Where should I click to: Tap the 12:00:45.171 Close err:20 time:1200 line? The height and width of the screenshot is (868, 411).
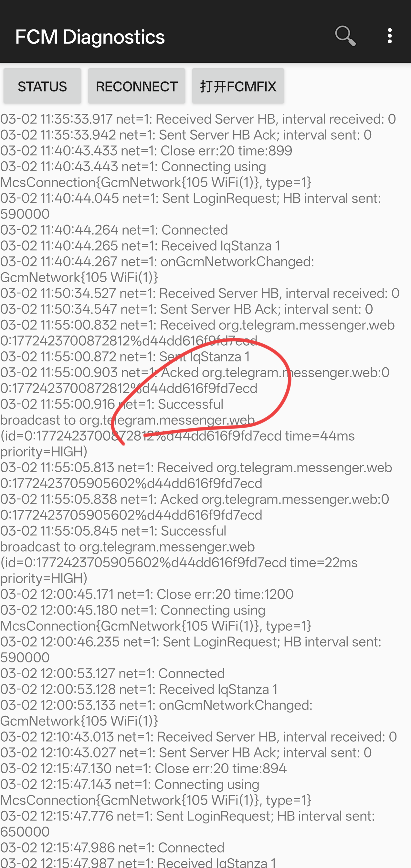click(x=147, y=594)
